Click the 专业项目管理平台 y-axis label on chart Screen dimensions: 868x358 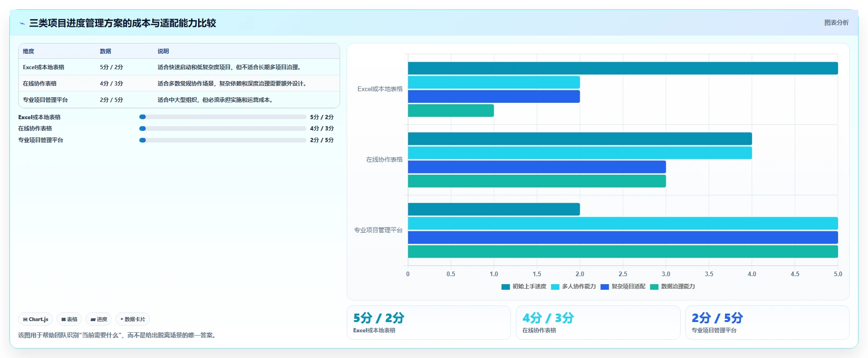[x=378, y=230]
